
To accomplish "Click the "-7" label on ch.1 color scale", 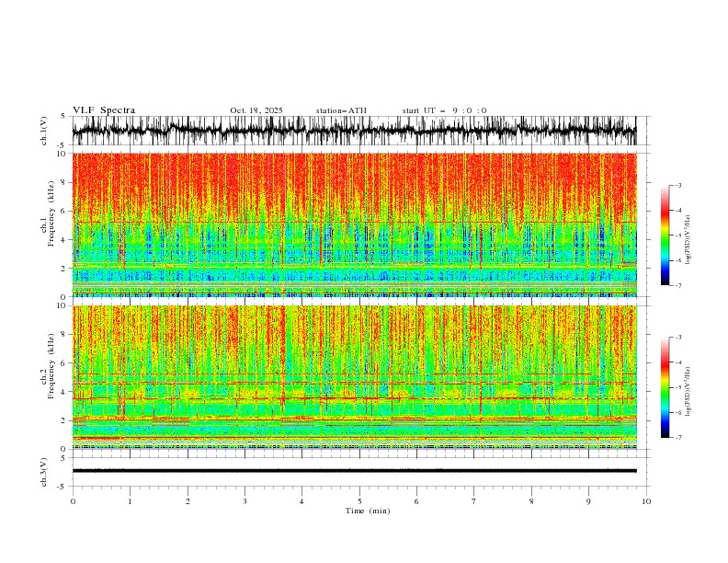I will point(678,285).
